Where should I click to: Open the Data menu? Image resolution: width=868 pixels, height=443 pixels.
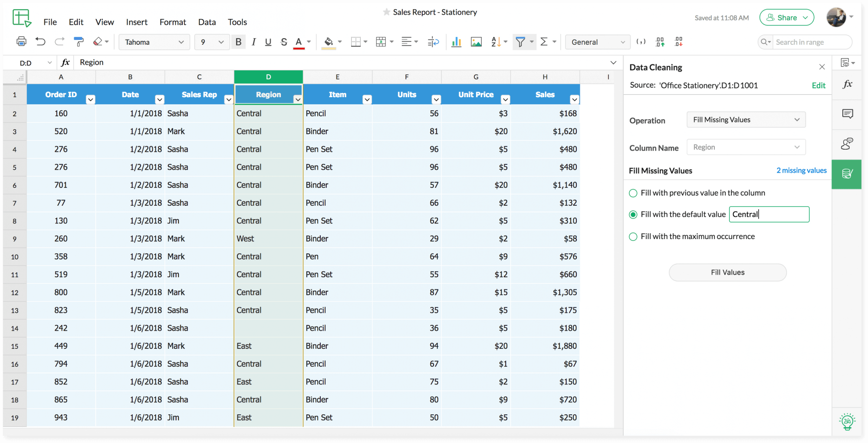click(207, 22)
